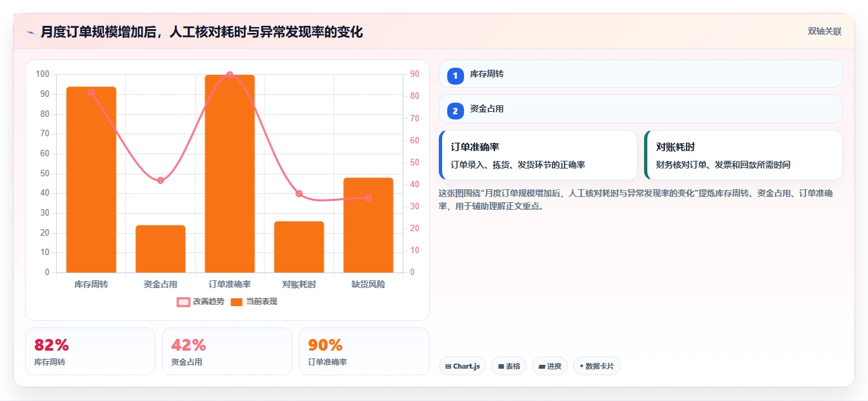Click the 缺货风险 orange bar
The image size is (868, 401).
(368, 225)
